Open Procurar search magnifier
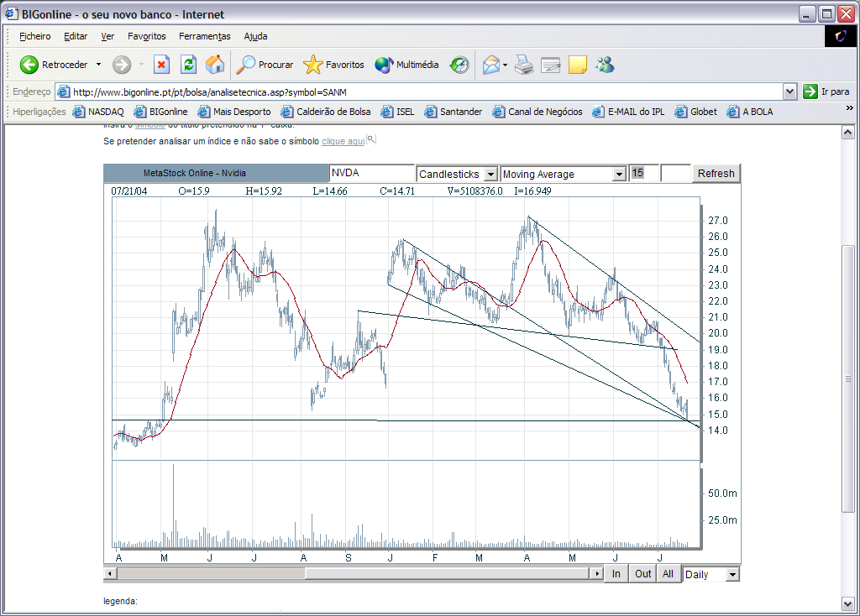 click(x=246, y=65)
